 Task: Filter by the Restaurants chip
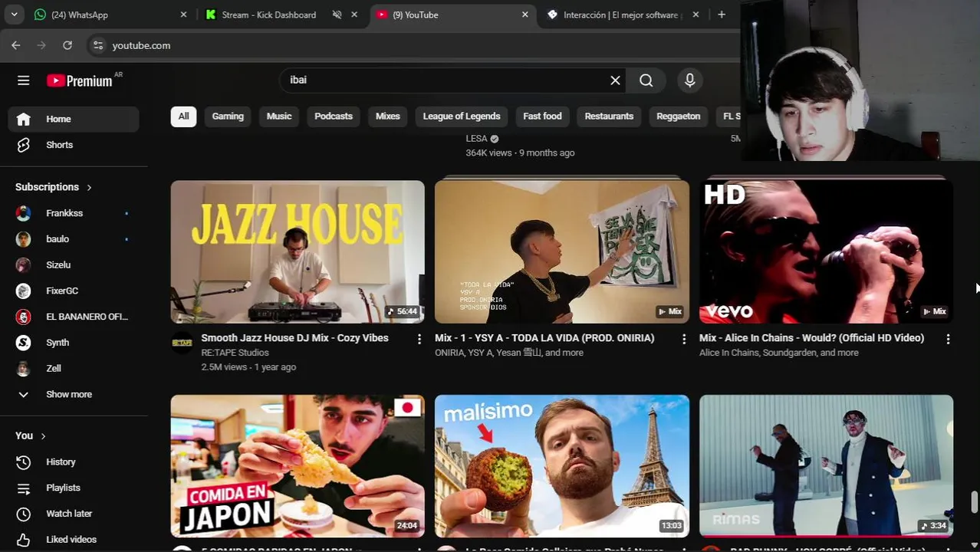click(609, 117)
